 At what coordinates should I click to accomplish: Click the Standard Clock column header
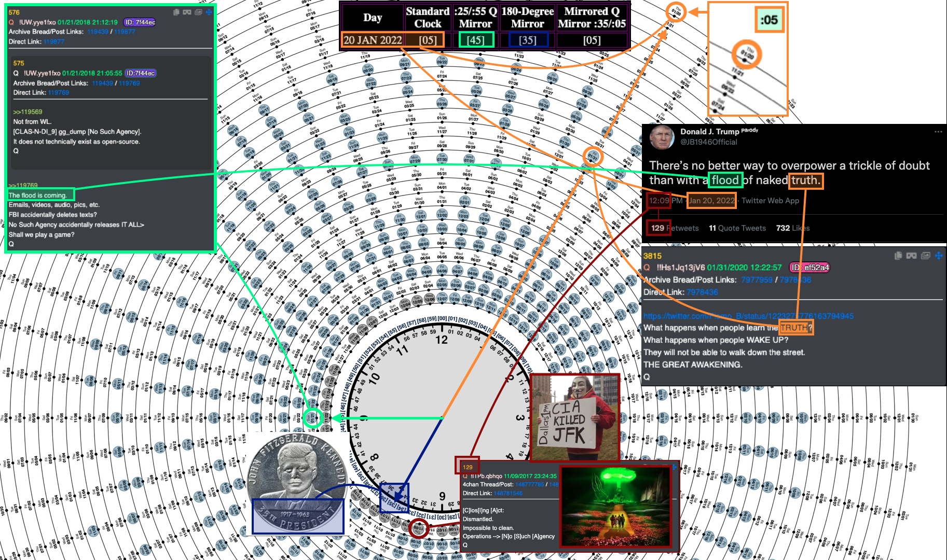pos(428,17)
